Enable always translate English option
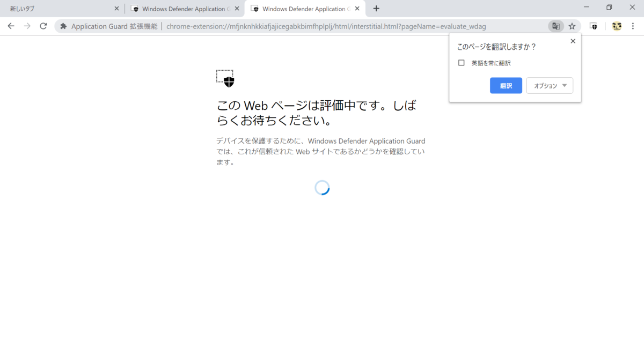Screen dimensions: 644x342 point(461,63)
